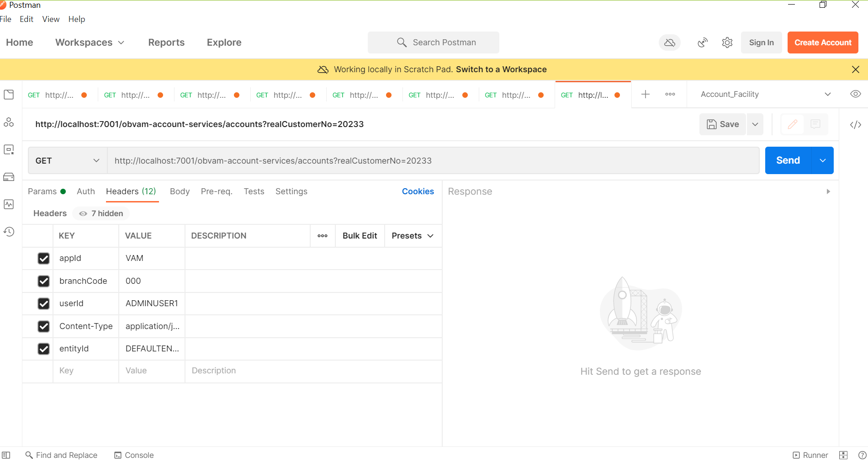Open the Cookies link
868x462 pixels.
(418, 191)
